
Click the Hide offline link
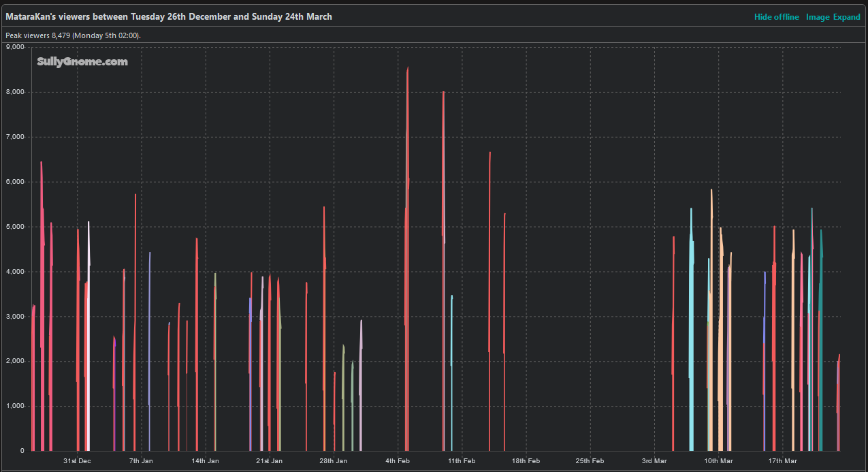[x=776, y=17]
